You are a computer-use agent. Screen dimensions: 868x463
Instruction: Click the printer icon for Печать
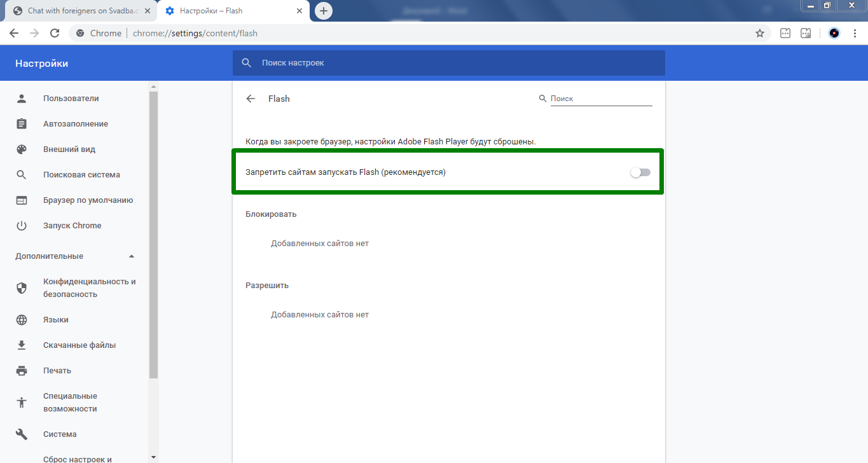[22, 371]
